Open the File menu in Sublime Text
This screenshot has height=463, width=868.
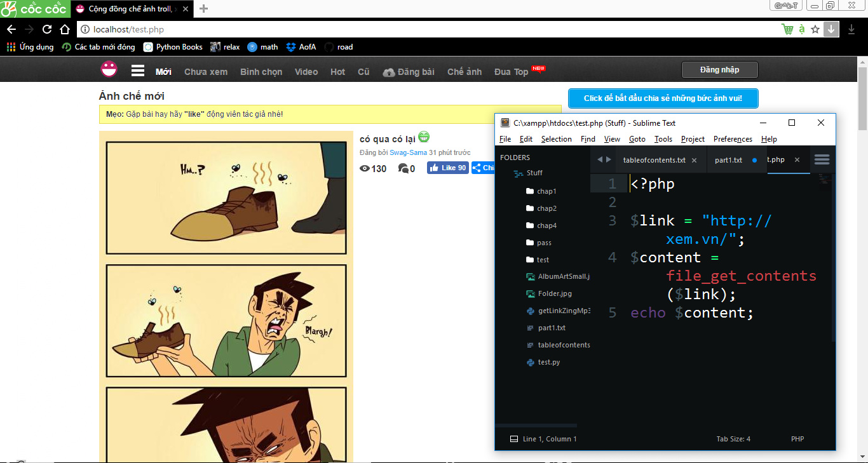coord(505,139)
